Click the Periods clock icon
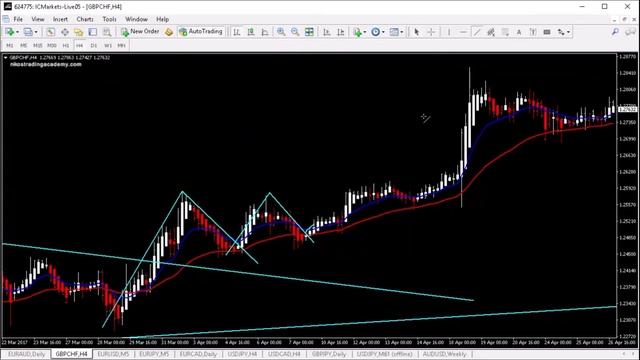This screenshot has height=360, width=640. pos(376,32)
